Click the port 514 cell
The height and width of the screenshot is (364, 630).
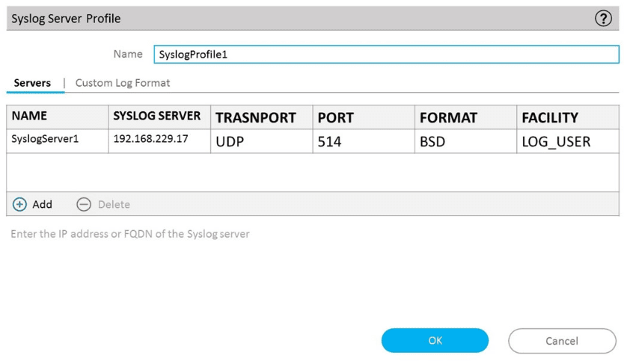363,141
